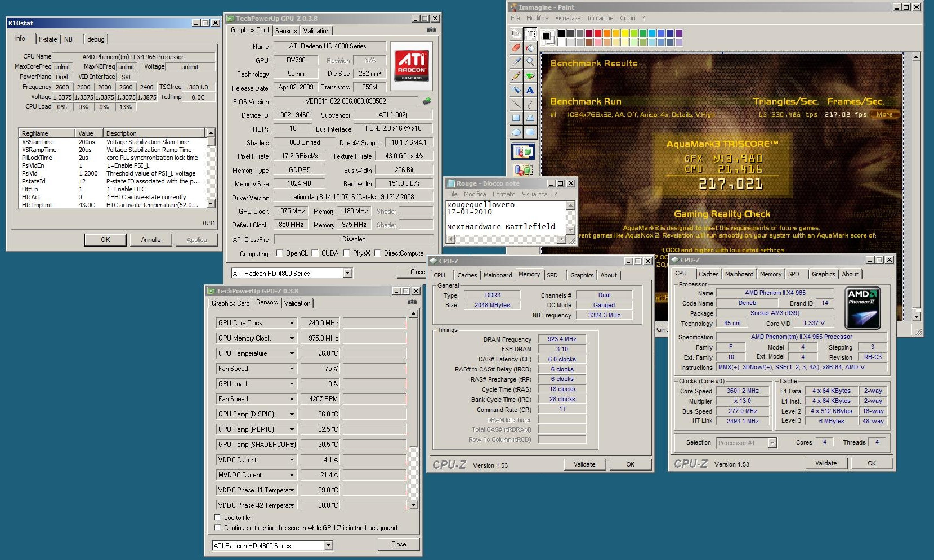Pick the red color swatch in Paint palette
The height and width of the screenshot is (560, 934).
pos(598,33)
